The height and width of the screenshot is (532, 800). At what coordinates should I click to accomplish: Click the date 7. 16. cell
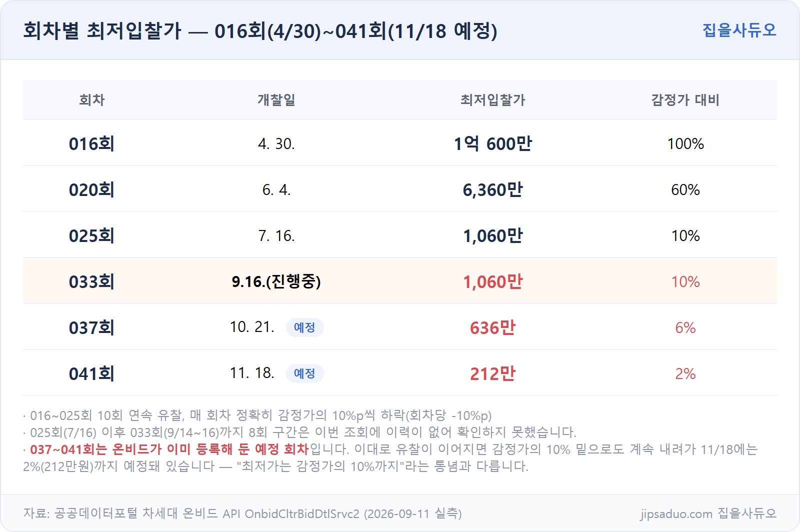pos(276,236)
